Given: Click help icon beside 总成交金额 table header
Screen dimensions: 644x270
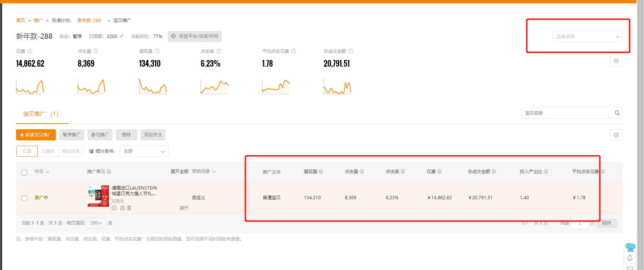Looking at the screenshot, I should [x=494, y=172].
